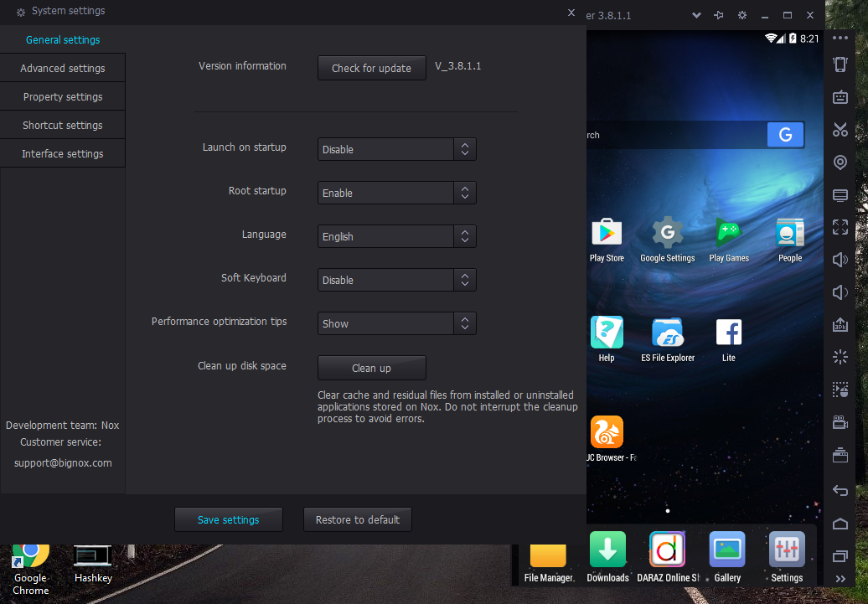Viewport: 868px width, 604px height.
Task: Launch UC Browser app
Action: (x=607, y=431)
